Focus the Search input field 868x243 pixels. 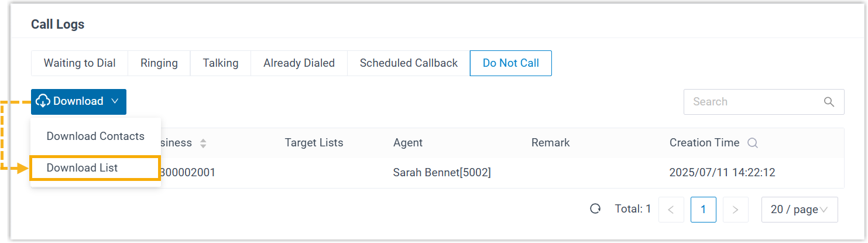[753, 102]
